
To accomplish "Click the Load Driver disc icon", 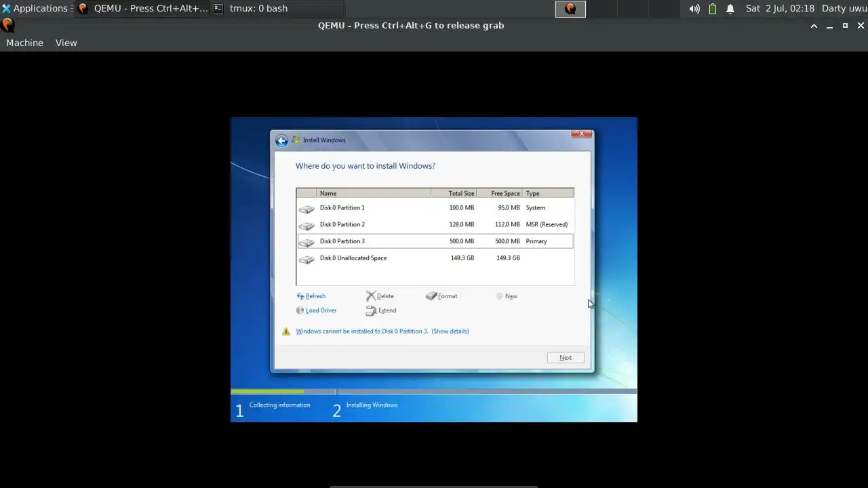I will click(x=300, y=310).
